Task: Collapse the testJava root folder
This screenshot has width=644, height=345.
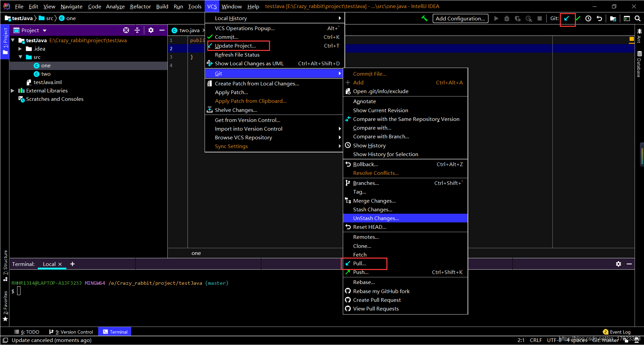Action: 13,40
